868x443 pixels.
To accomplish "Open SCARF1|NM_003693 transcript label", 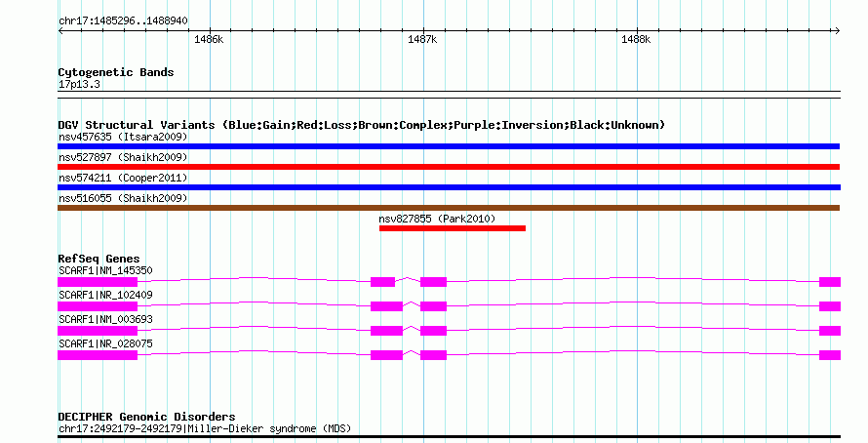I will [105, 319].
